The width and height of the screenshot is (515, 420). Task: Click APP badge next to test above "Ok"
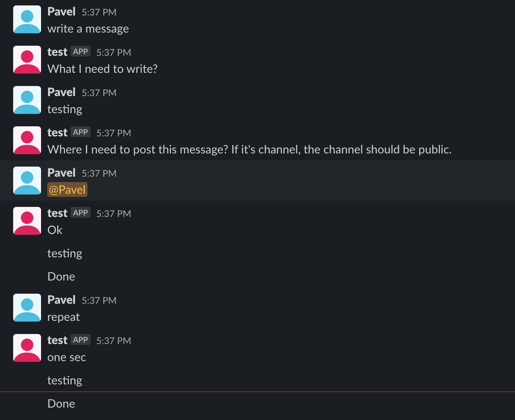[x=81, y=213]
